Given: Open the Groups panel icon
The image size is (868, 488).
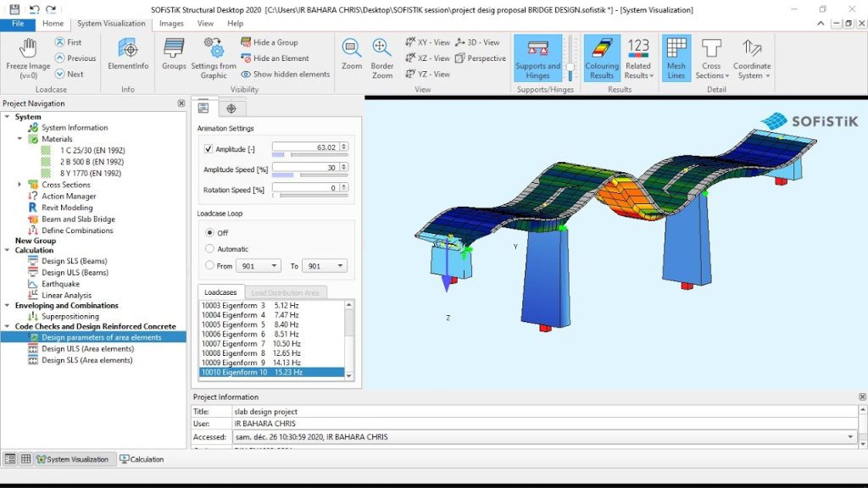Looking at the screenshot, I should [x=174, y=54].
